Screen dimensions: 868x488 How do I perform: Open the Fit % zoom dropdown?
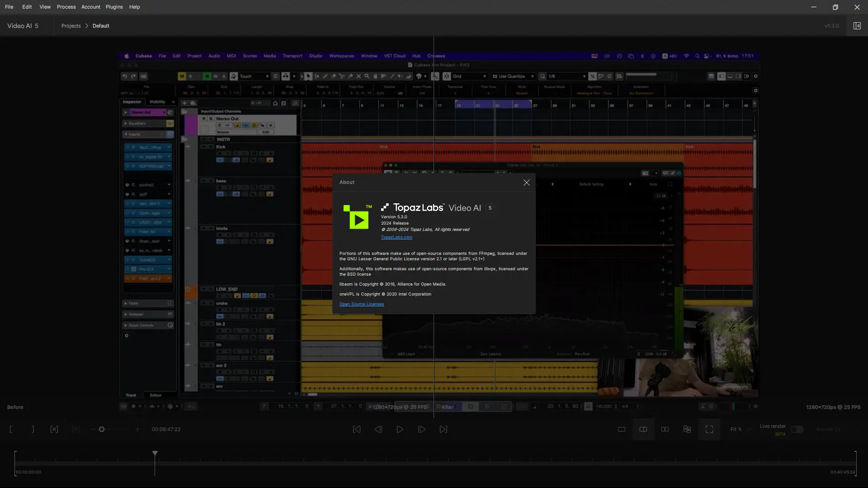pyautogui.click(x=740, y=429)
